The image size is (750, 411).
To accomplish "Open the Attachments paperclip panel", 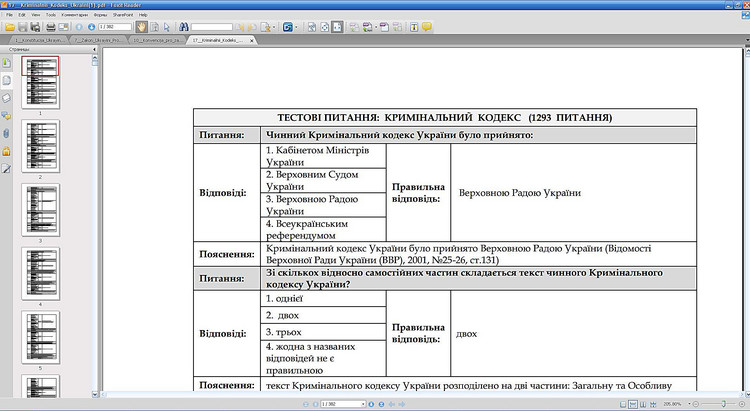I will [6, 133].
